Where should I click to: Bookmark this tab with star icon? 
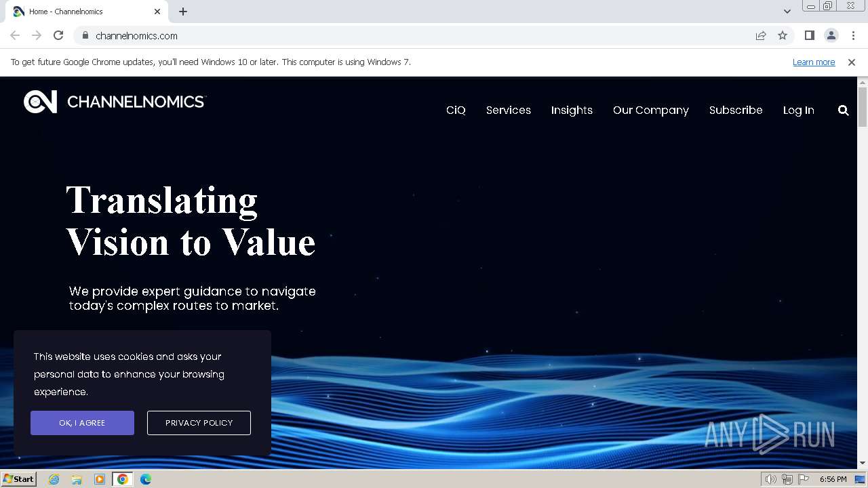point(783,35)
